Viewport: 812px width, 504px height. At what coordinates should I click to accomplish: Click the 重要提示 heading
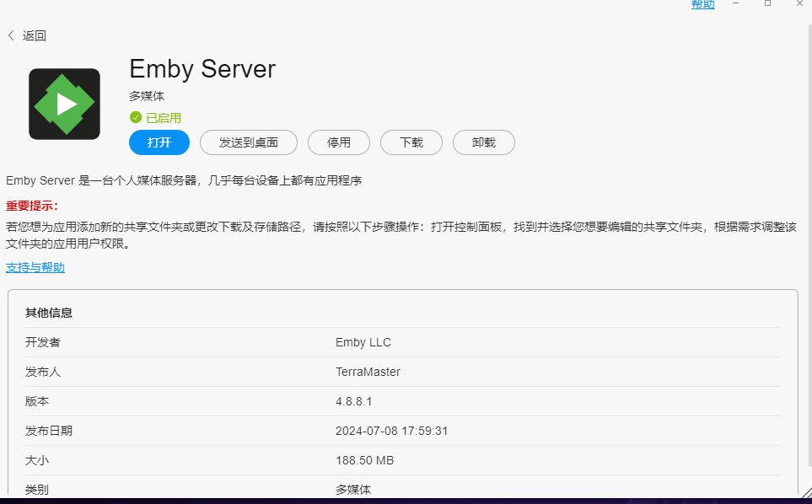tap(32, 206)
